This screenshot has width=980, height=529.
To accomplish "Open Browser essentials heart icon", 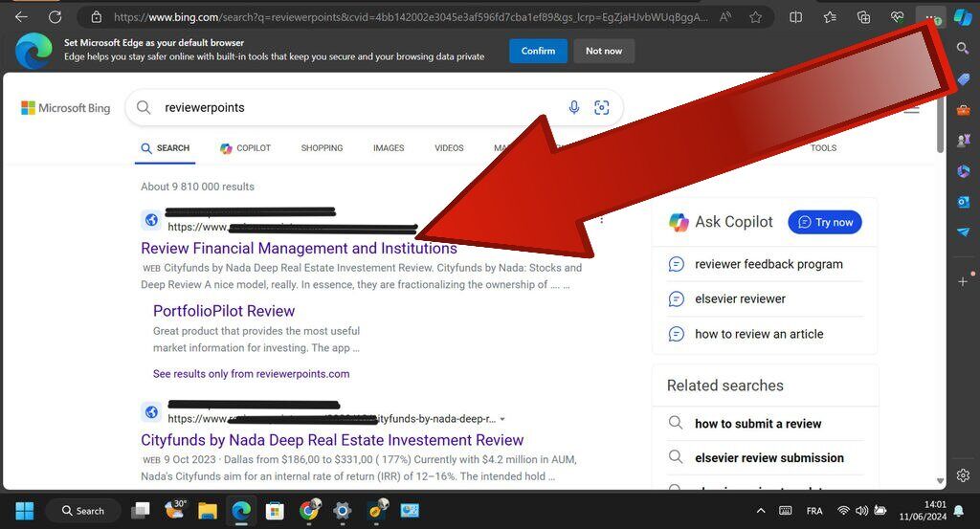I will tap(898, 17).
